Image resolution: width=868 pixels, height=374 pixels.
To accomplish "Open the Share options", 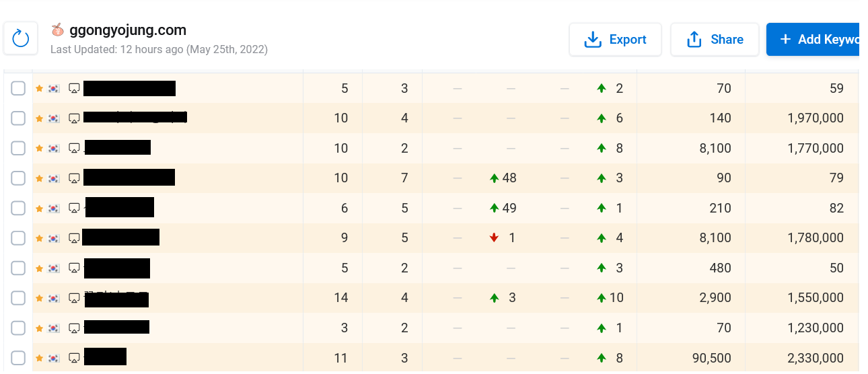I will [715, 40].
